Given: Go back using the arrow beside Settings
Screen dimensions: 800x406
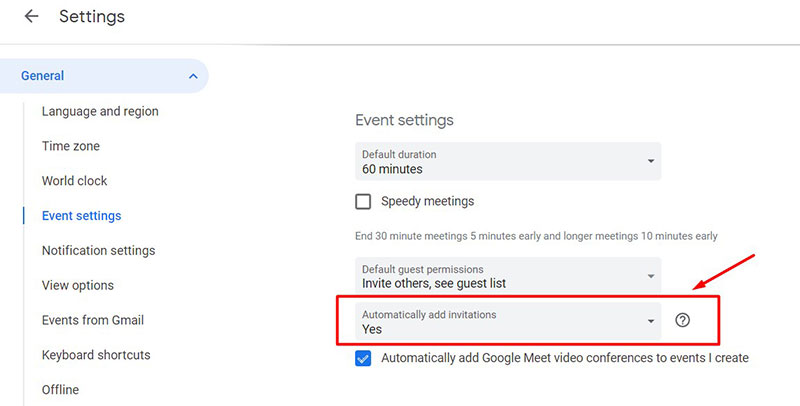Looking at the screenshot, I should click(32, 17).
